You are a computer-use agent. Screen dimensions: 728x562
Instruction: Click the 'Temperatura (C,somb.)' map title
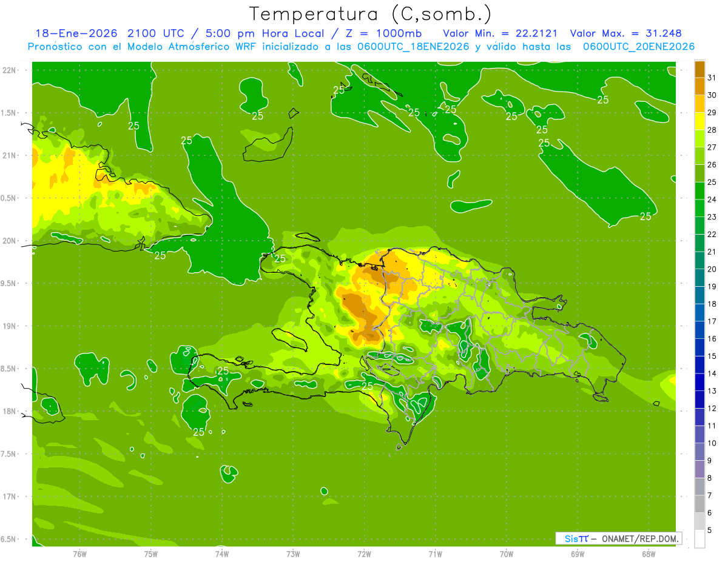click(x=370, y=14)
